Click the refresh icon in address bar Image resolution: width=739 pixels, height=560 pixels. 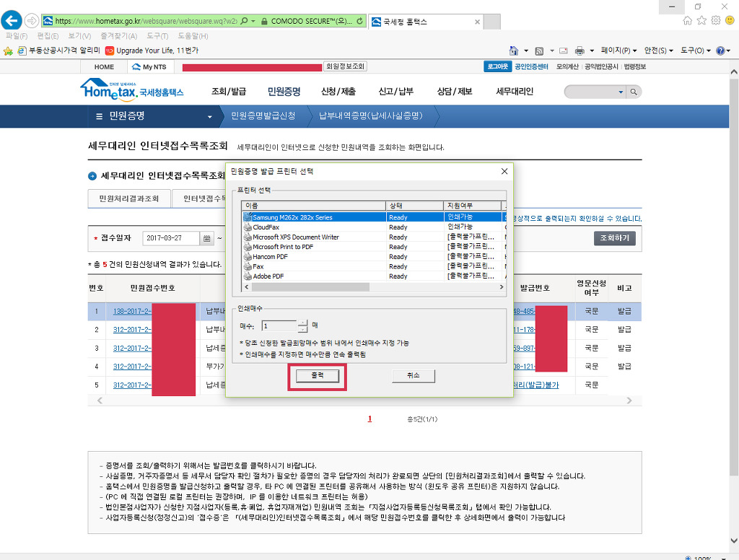(x=359, y=21)
